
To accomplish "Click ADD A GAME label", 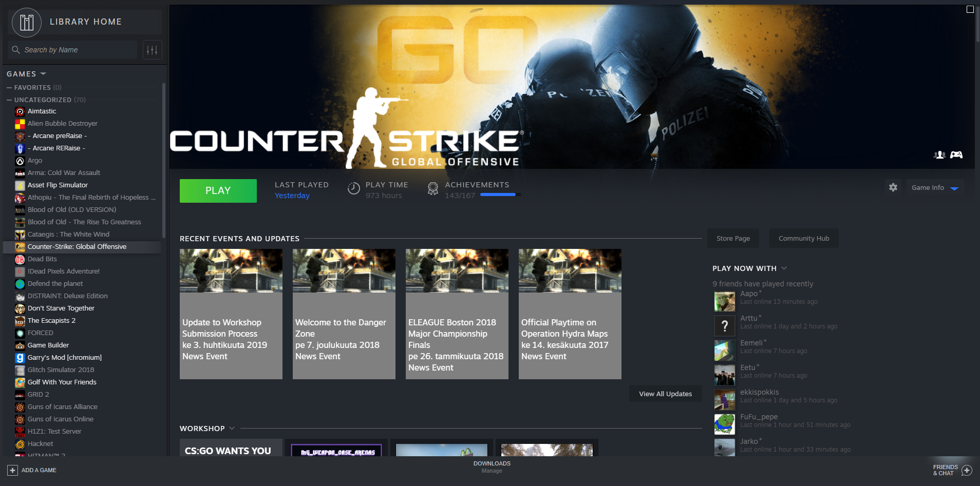I will coord(39,470).
